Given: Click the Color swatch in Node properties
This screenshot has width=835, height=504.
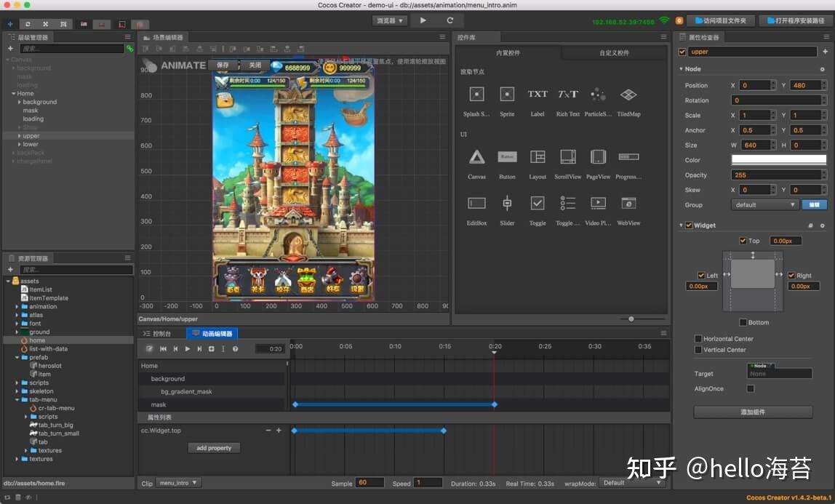Looking at the screenshot, I should coord(778,159).
